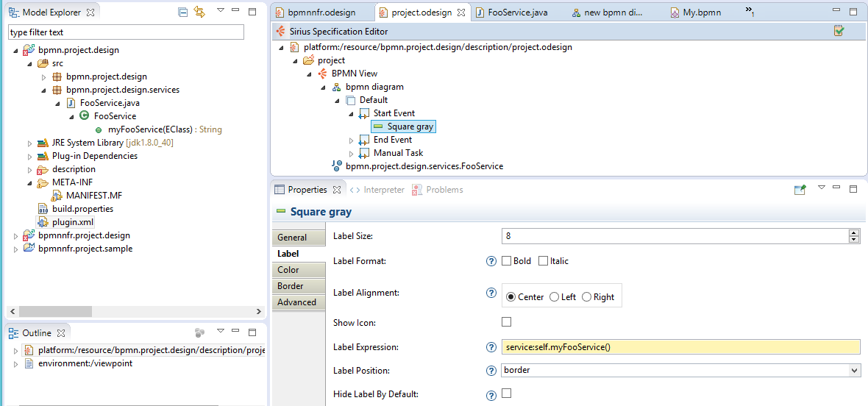868x406 pixels.
Task: Toggle Link with Editor in Model Explorer
Action: click(x=200, y=12)
